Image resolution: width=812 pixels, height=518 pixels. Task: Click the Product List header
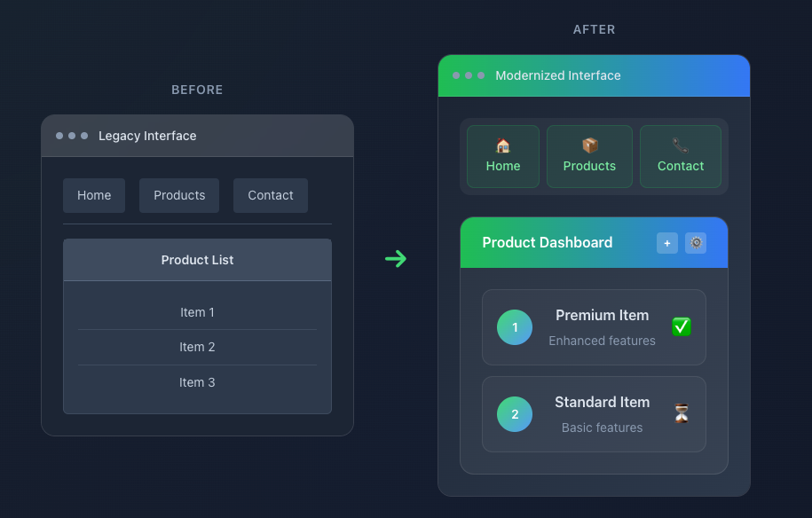click(x=197, y=260)
